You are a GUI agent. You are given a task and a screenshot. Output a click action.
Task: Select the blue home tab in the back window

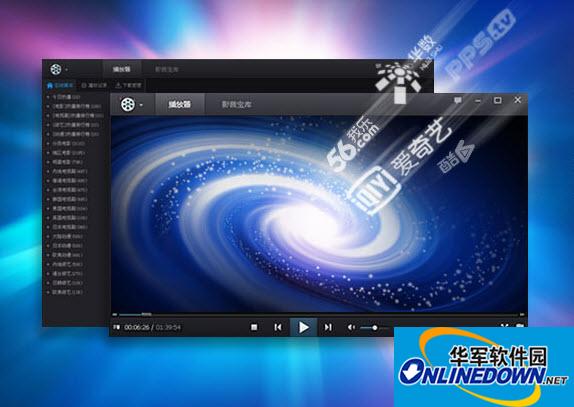[60, 85]
